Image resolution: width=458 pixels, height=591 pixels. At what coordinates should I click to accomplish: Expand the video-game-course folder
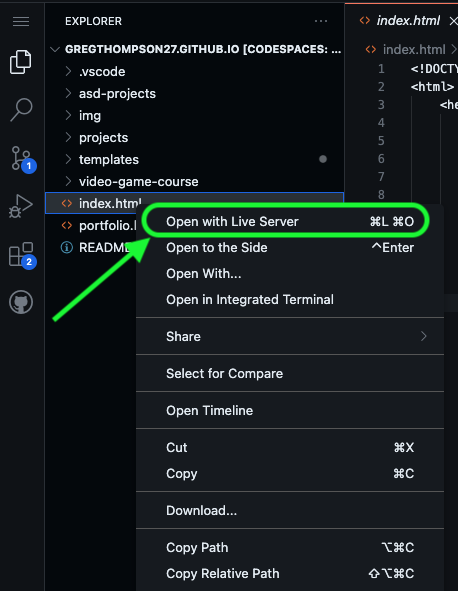pos(68,182)
